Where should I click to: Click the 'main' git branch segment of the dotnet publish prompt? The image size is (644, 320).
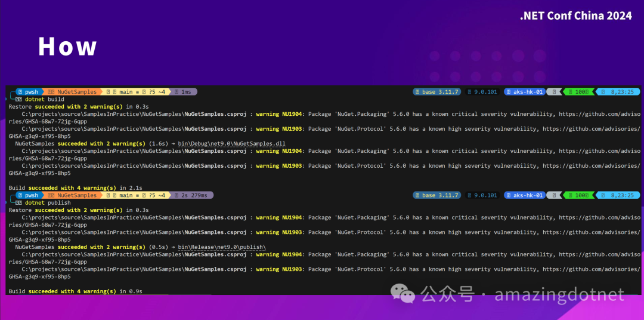click(136, 195)
